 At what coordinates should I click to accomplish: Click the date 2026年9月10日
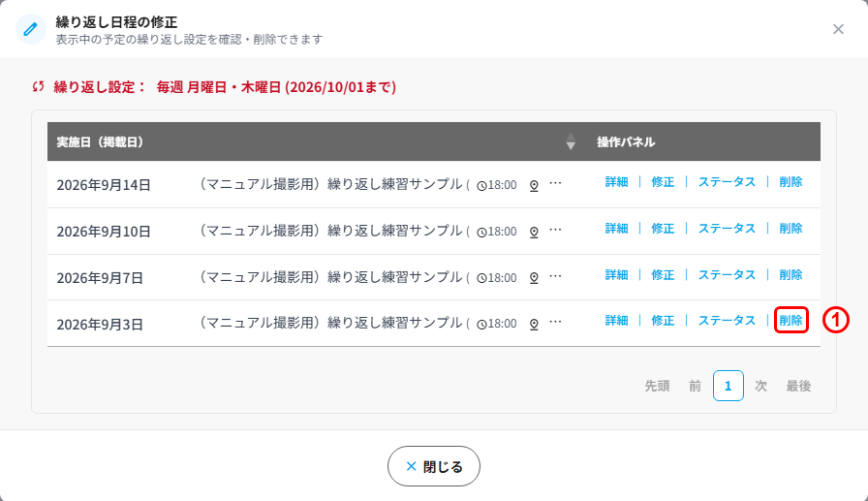(104, 232)
